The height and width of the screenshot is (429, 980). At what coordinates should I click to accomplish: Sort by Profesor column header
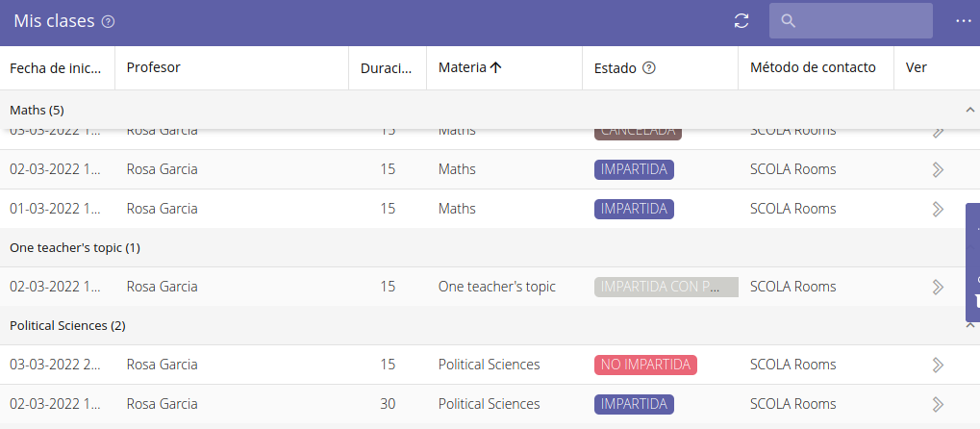coord(154,68)
